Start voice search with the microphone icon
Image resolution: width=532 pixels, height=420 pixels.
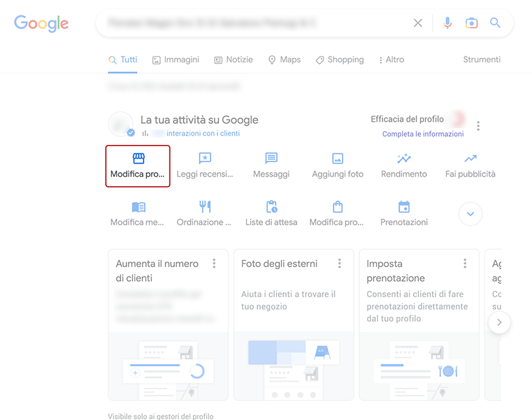(448, 23)
